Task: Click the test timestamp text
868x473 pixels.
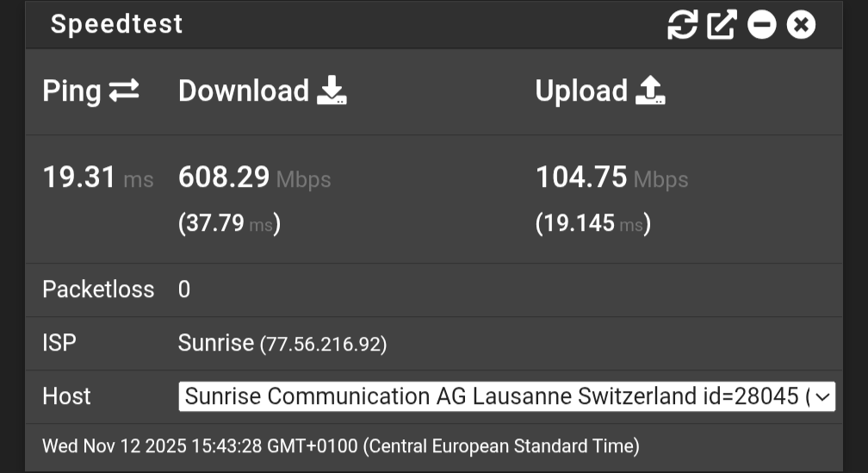Action: coord(340,446)
